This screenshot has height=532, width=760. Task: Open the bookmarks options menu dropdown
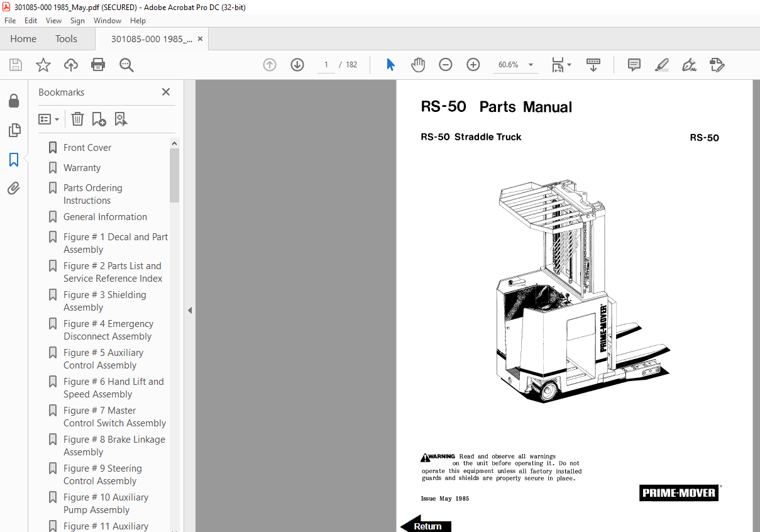(x=48, y=119)
